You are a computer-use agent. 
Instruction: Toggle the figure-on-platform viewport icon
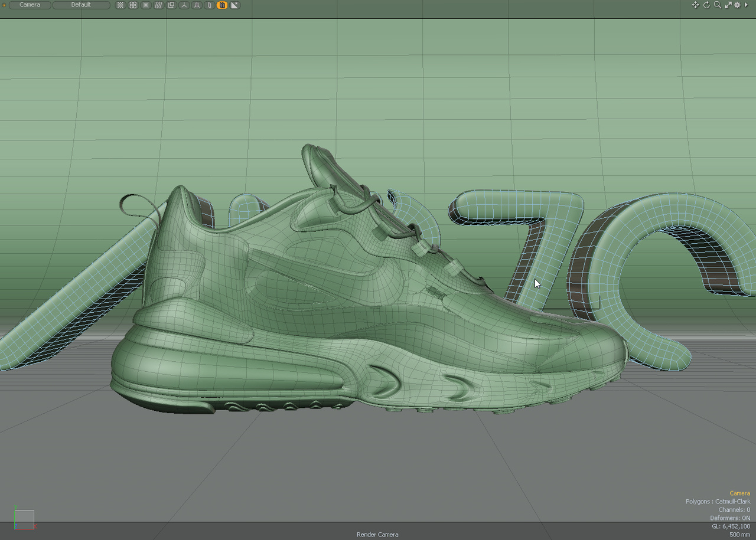tap(197, 5)
